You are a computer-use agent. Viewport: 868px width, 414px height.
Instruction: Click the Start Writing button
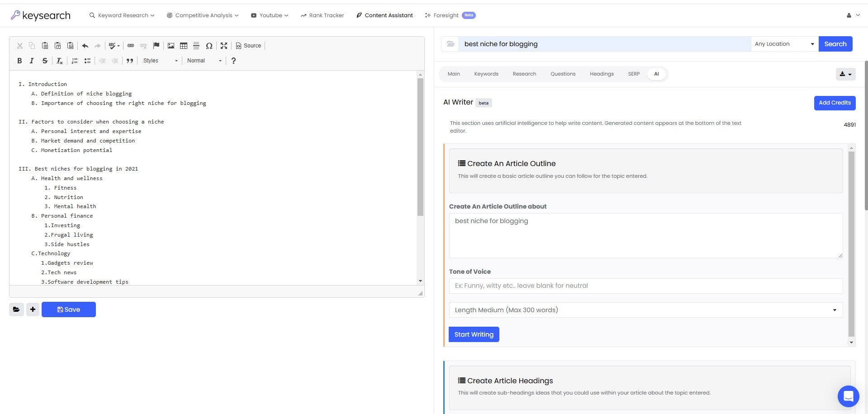(x=474, y=334)
